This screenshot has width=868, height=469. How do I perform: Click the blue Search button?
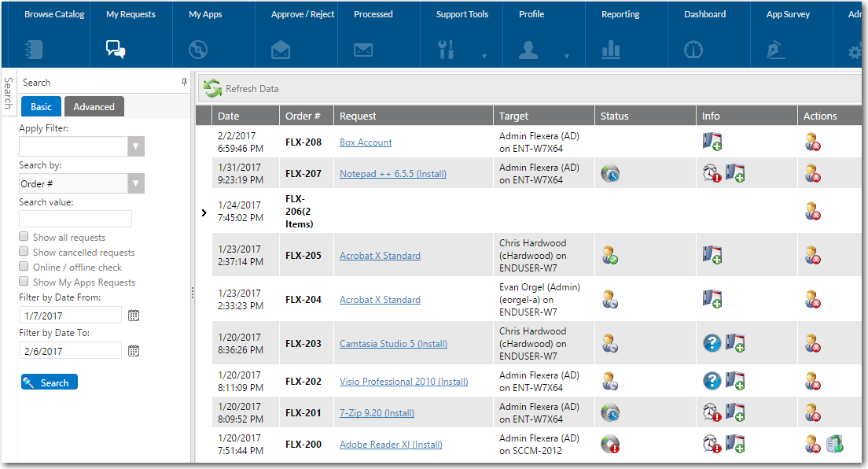pos(50,383)
